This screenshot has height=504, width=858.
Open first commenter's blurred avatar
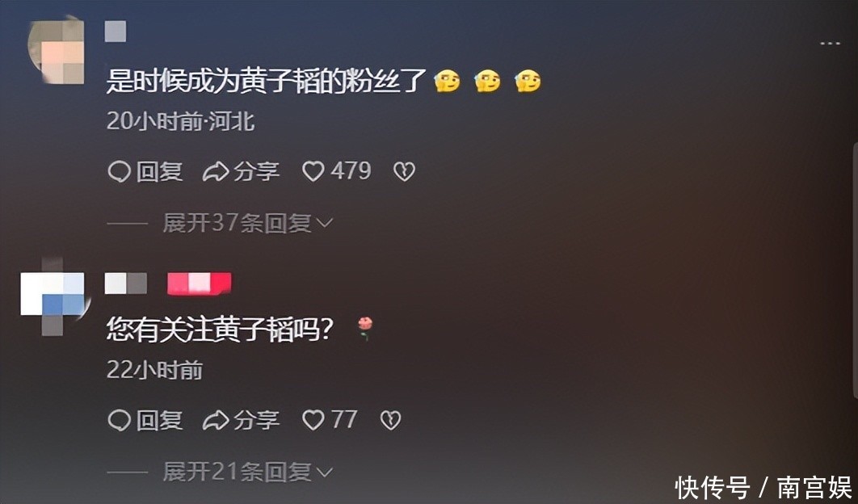pos(57,50)
